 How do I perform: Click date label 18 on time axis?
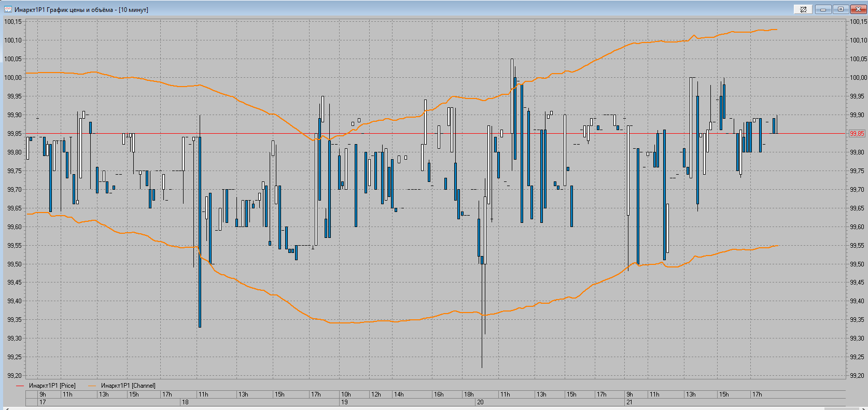[x=185, y=402]
